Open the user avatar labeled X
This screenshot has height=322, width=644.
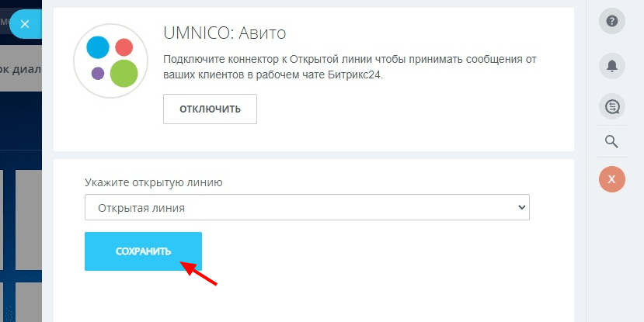click(611, 179)
